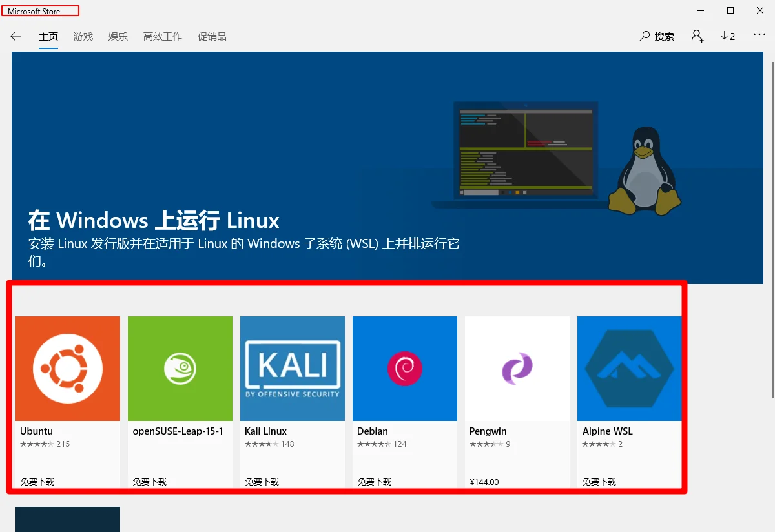Click the Debian app name
This screenshot has width=775, height=532.
pyautogui.click(x=373, y=431)
